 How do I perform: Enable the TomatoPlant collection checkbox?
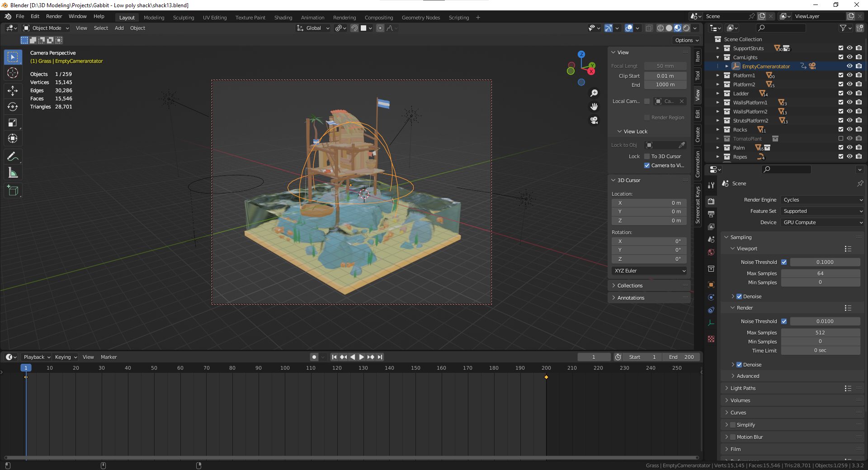click(x=841, y=139)
